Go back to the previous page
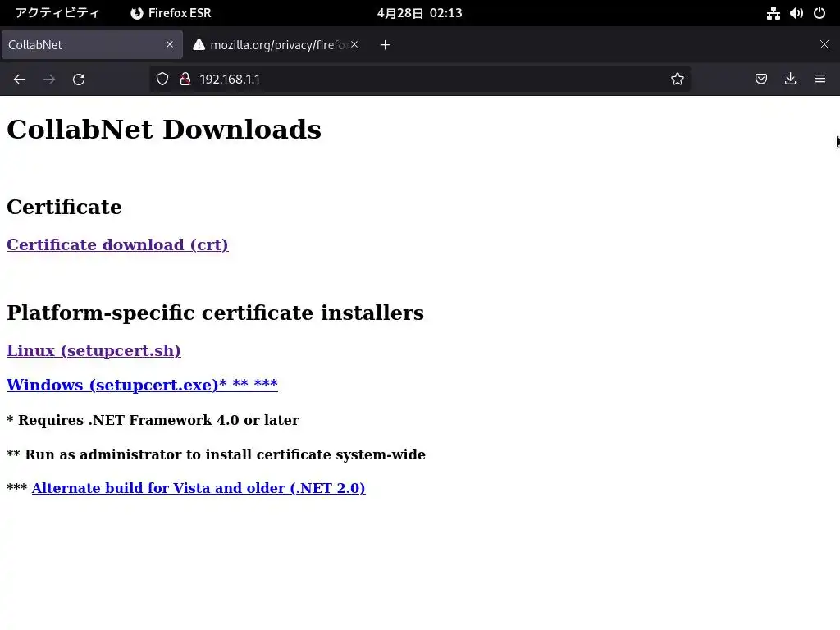Viewport: 840px width, 630px height. (x=20, y=80)
